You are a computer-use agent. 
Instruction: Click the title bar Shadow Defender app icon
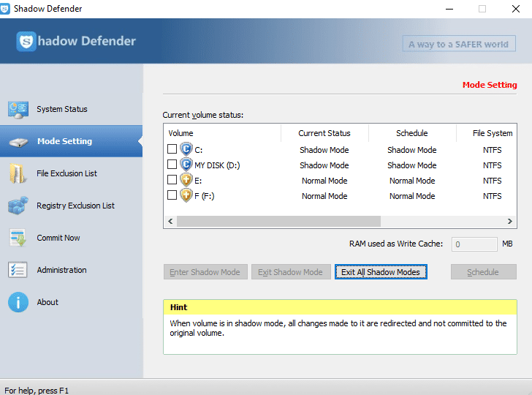(x=5, y=9)
